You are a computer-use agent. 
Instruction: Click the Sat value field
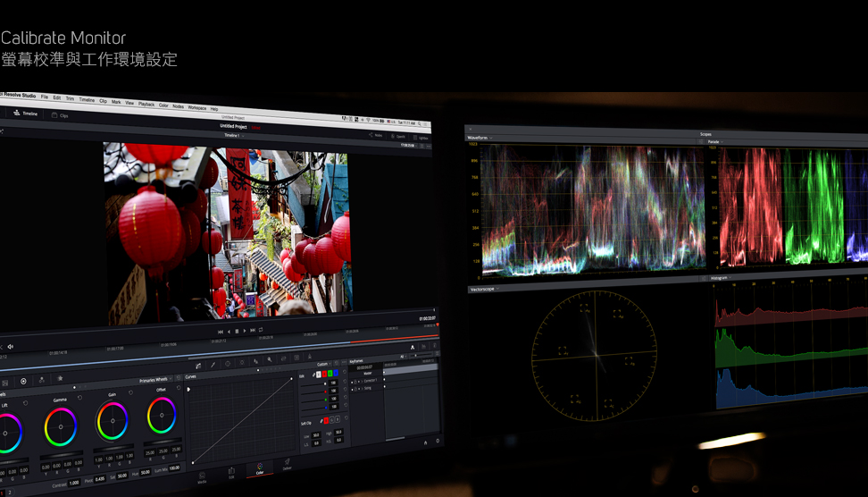(121, 476)
